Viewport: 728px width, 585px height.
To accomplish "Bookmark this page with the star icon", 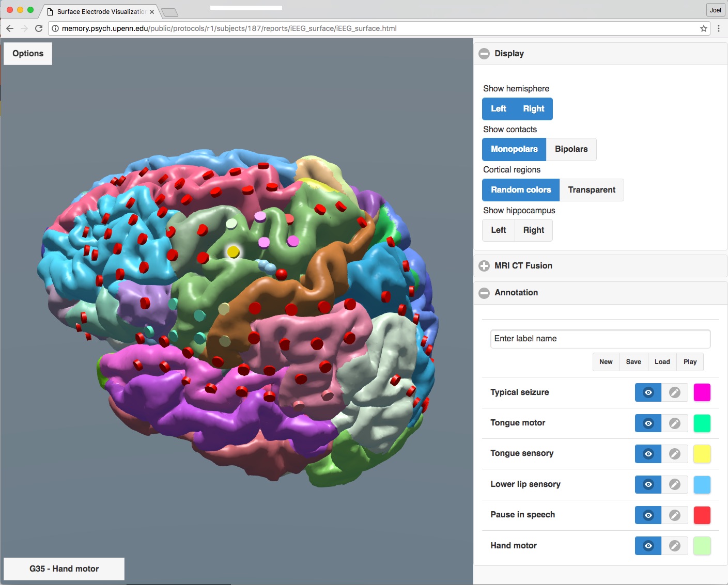I will (703, 28).
